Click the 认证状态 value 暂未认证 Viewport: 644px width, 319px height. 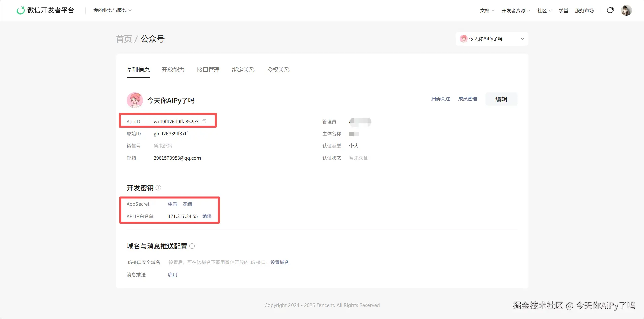[359, 158]
